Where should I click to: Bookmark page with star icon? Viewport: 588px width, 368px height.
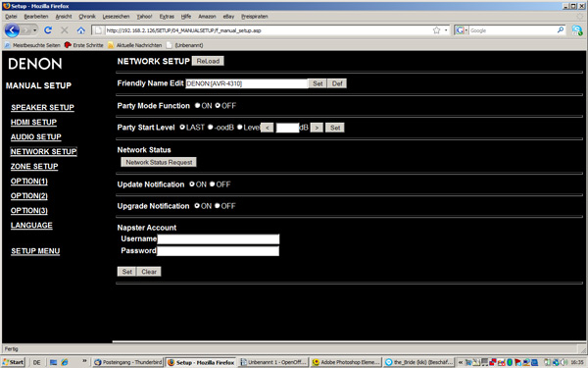(436, 30)
